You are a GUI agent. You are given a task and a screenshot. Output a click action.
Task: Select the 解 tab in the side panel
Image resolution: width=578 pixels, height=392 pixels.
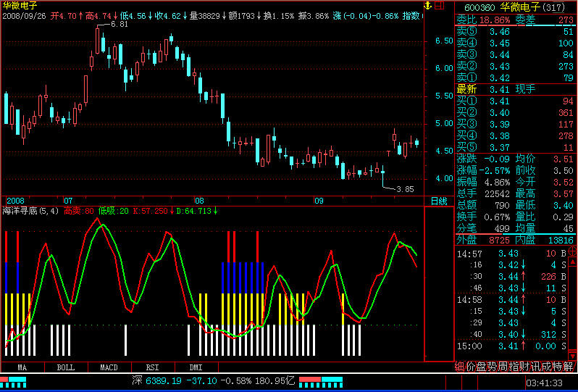point(569,367)
